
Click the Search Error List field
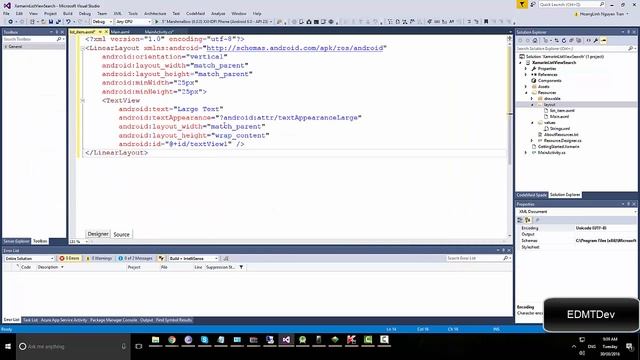(x=477, y=258)
